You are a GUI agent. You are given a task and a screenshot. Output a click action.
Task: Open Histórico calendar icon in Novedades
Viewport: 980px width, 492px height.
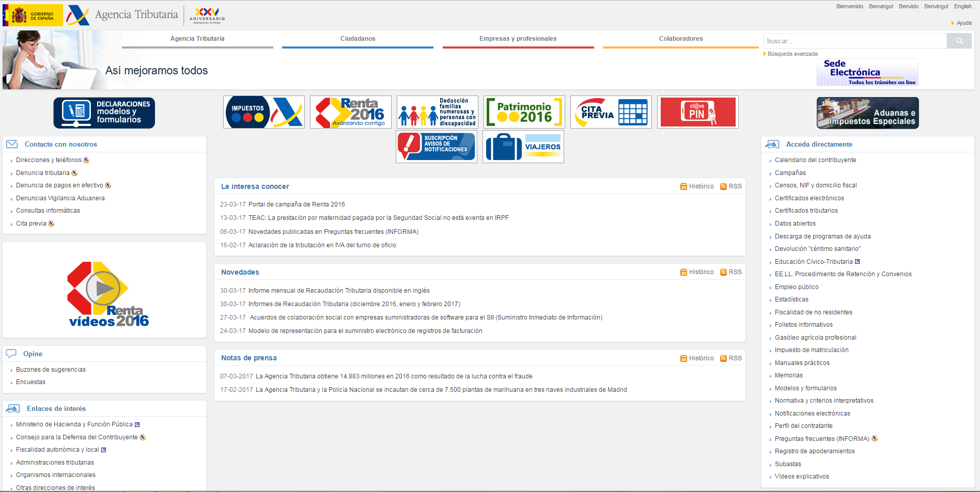pos(683,272)
